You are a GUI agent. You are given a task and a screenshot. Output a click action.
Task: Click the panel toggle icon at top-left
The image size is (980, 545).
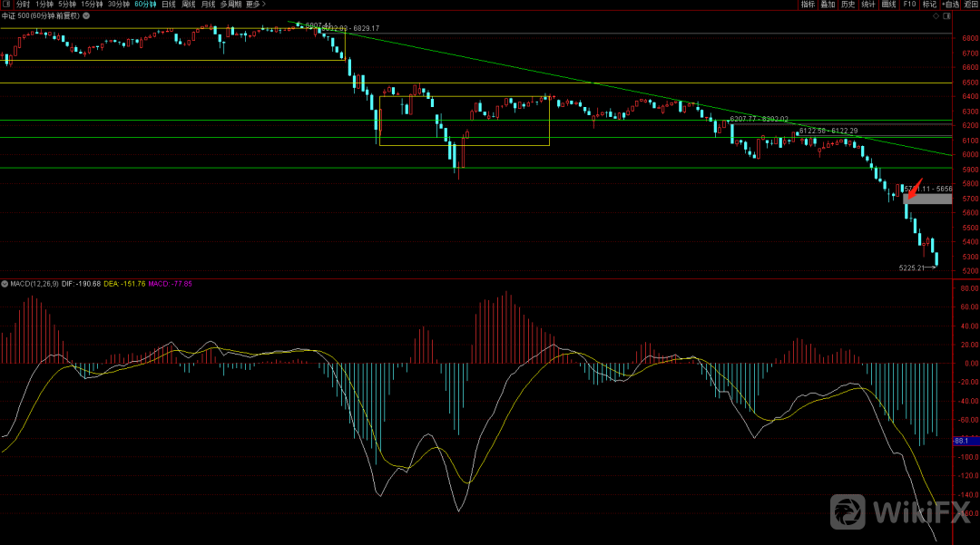[5, 5]
